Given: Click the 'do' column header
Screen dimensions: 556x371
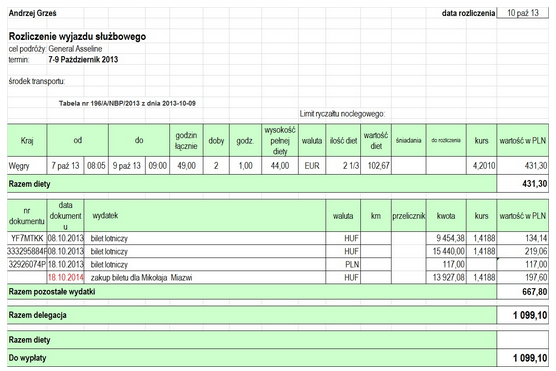Looking at the screenshot, I should click(139, 140).
